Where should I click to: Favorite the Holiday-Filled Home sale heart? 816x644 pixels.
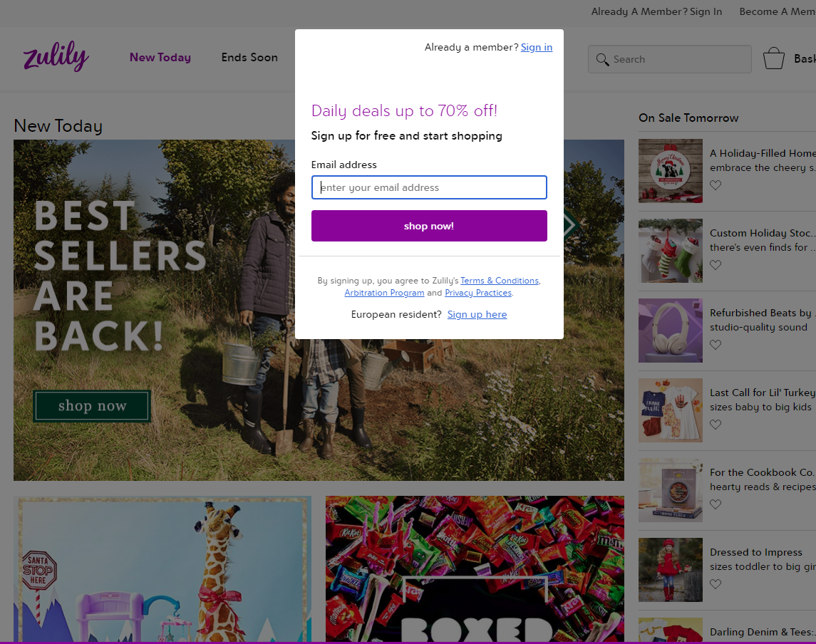click(x=716, y=185)
